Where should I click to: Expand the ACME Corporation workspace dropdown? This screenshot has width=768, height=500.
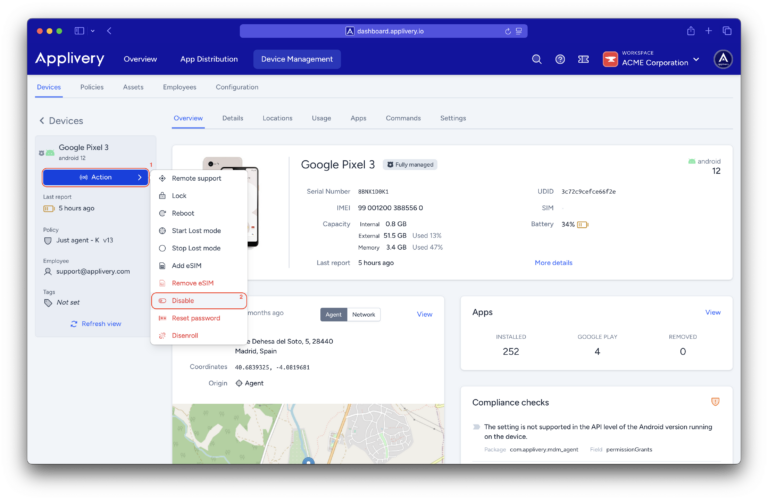click(x=696, y=59)
